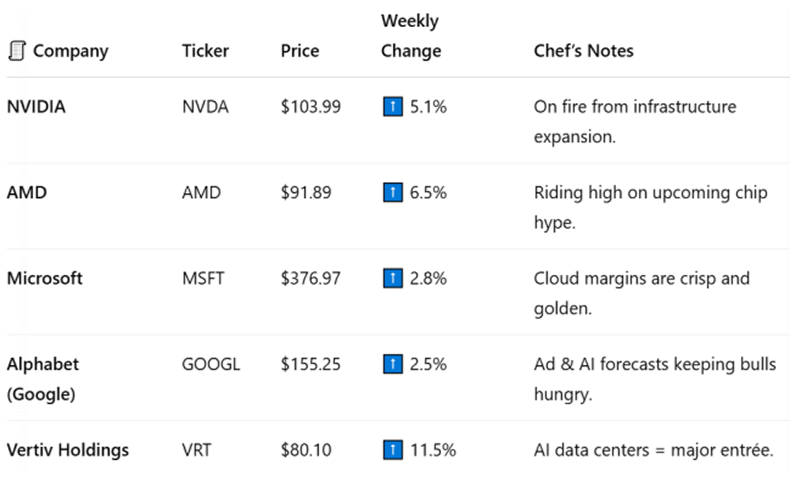The image size is (790, 477).
Task: Click the scroll icon beside Company header
Action: tap(17, 51)
